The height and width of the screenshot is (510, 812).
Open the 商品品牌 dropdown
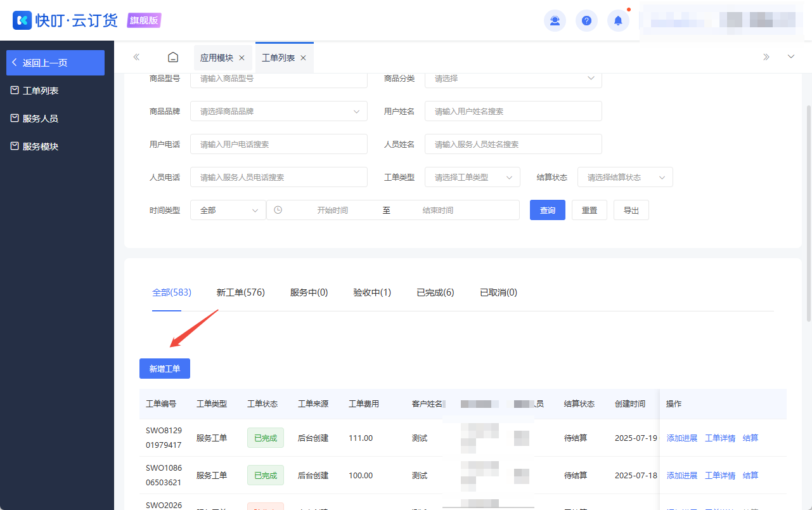click(279, 111)
